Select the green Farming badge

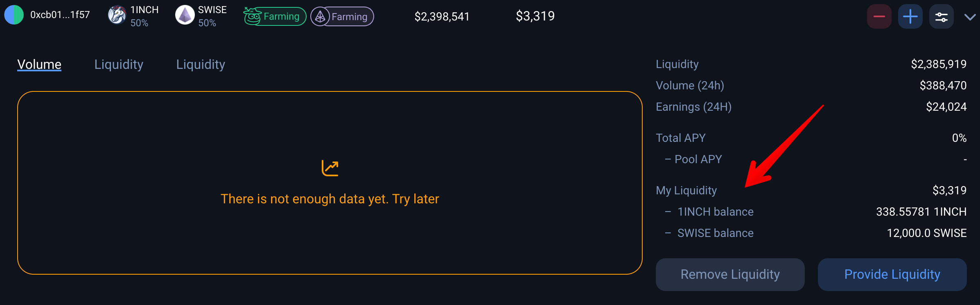pos(275,16)
